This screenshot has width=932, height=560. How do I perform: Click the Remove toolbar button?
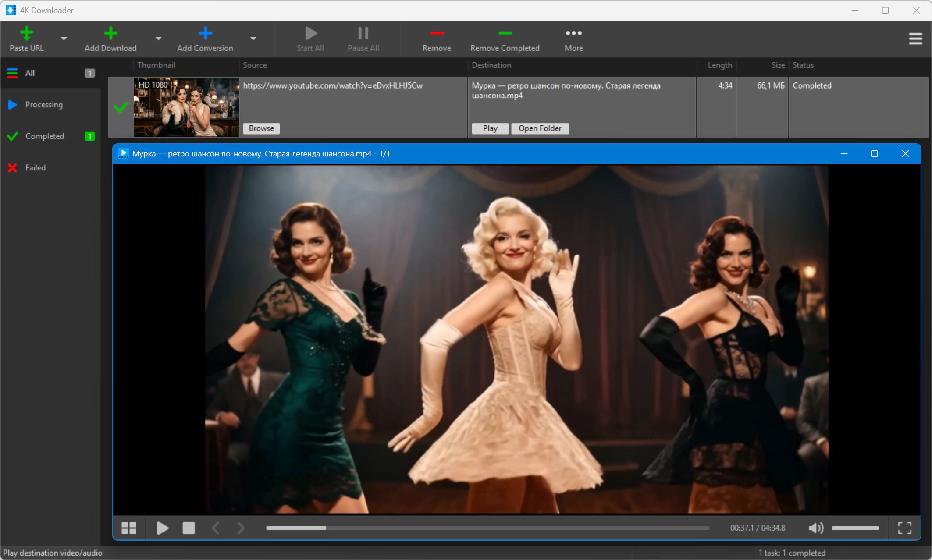[x=437, y=39]
